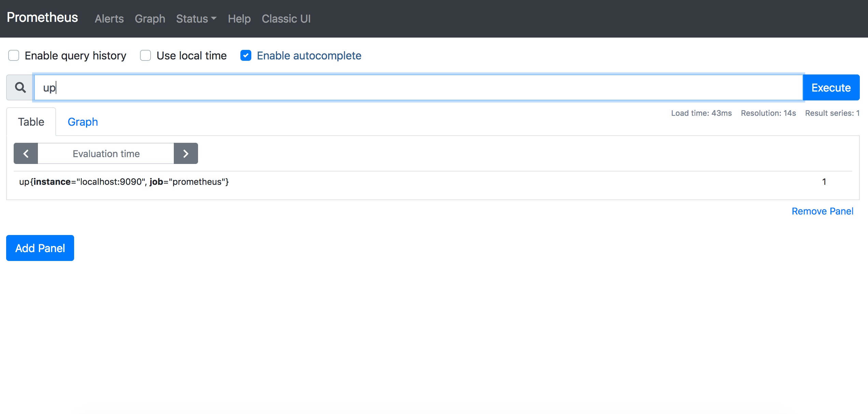Viewport: 868px width, 414px height.
Task: Open the Alerts page in navbar
Action: coord(109,19)
